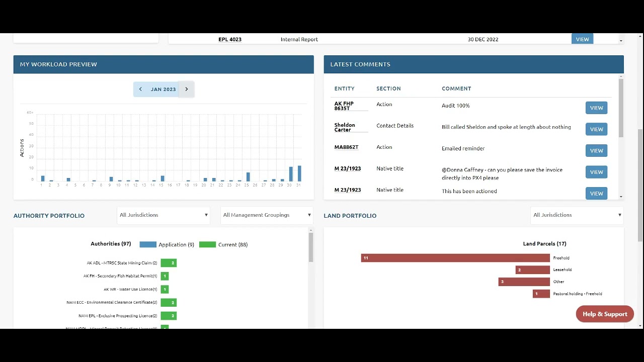Click the '30 DEC 2022' date text
This screenshot has height=362, width=644.
tap(483, 39)
